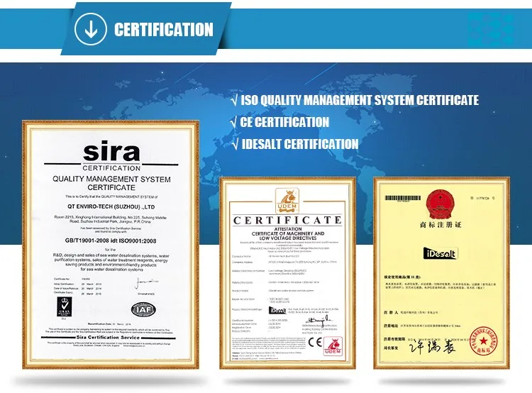Click the down-arrow circle icon beside Certification

(x=90, y=29)
